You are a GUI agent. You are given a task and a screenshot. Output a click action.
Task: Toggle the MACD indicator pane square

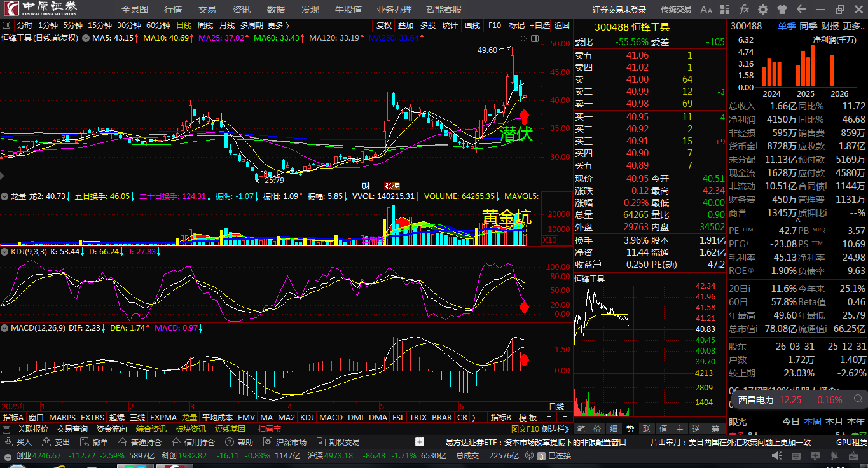(5, 328)
